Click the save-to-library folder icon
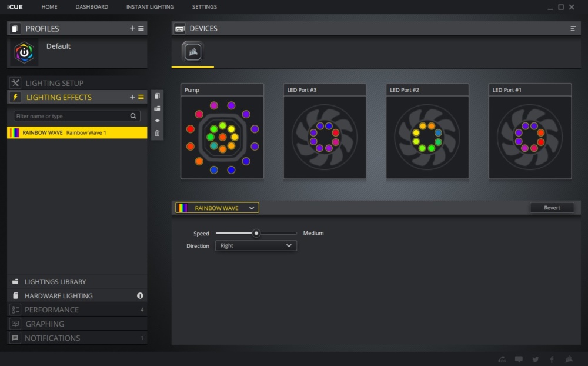 pos(157,108)
